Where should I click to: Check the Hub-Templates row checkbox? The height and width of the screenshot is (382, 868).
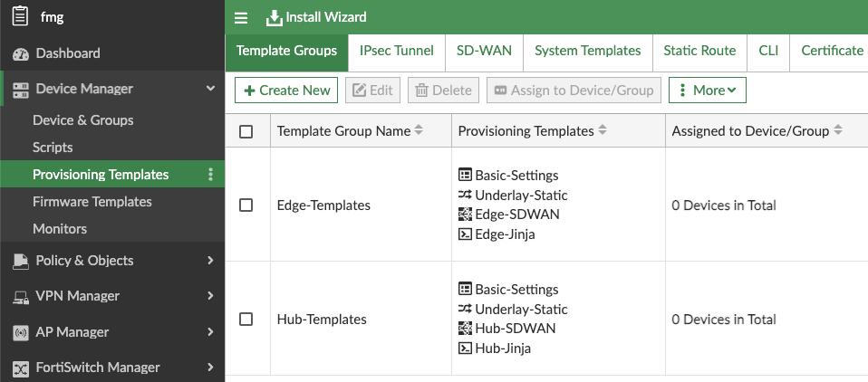point(246,319)
